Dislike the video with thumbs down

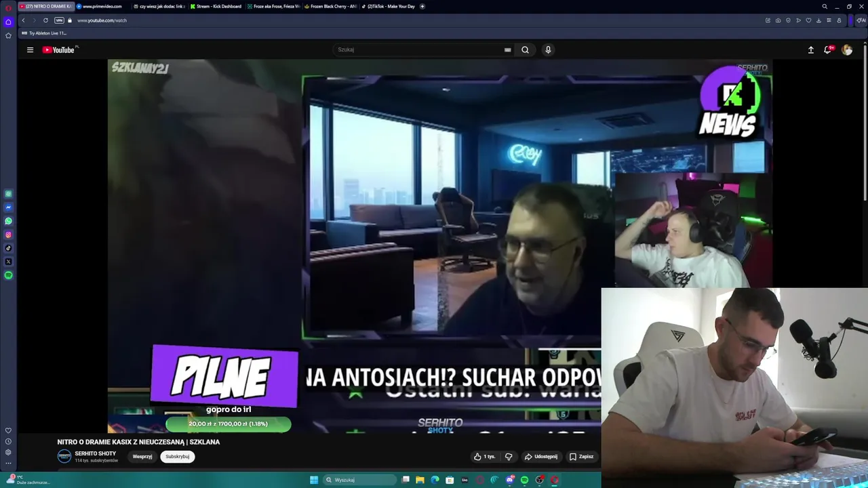pos(509,457)
